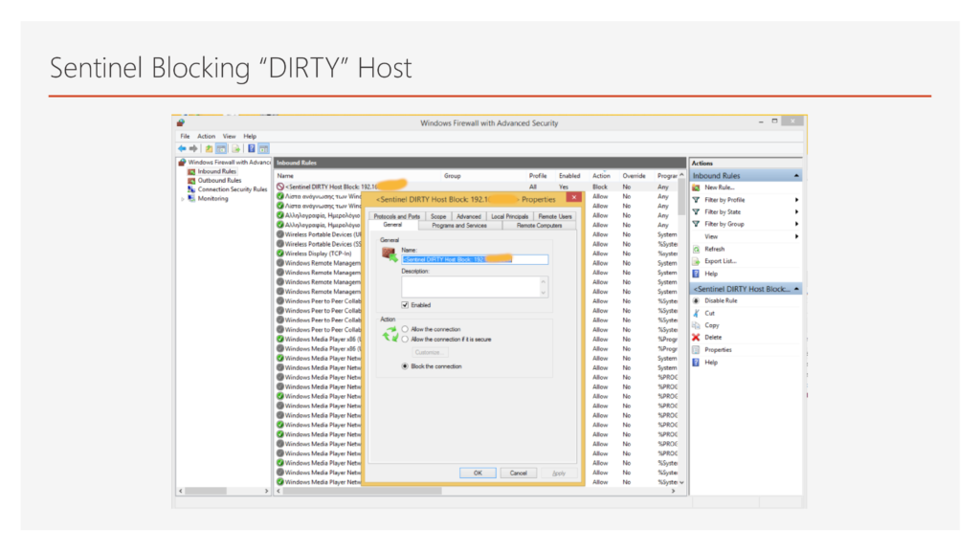
Task: Click the red Delete icon in Actions
Action: [x=697, y=338]
